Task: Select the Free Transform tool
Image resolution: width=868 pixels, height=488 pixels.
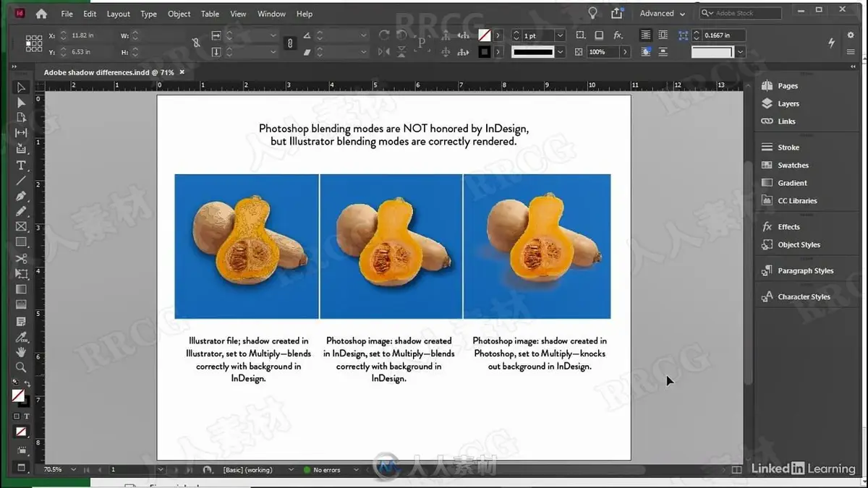Action: point(21,274)
